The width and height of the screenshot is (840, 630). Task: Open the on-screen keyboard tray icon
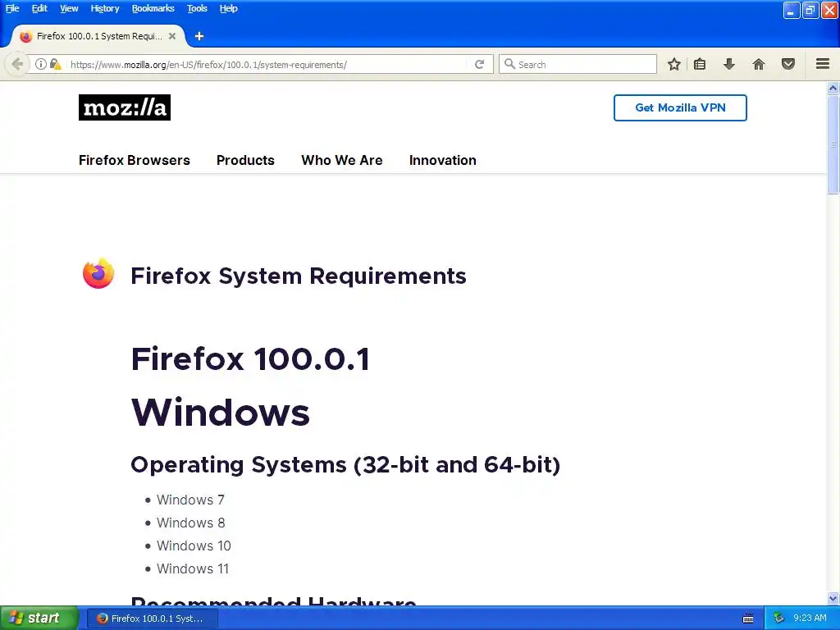748,619
